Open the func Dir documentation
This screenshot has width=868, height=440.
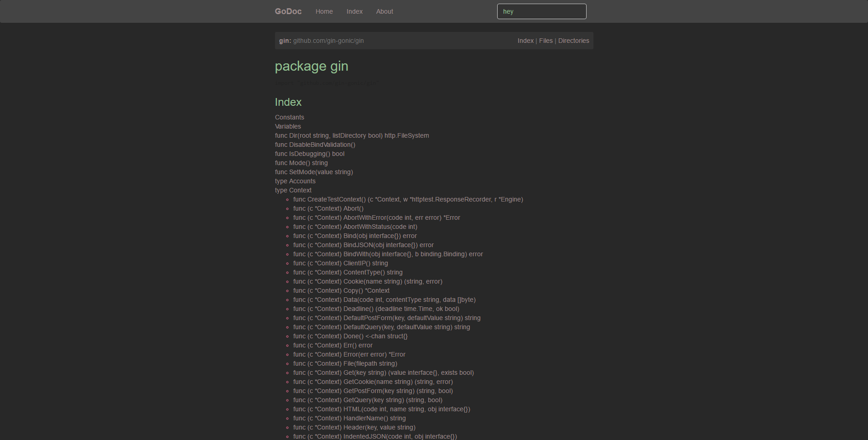pyautogui.click(x=352, y=135)
